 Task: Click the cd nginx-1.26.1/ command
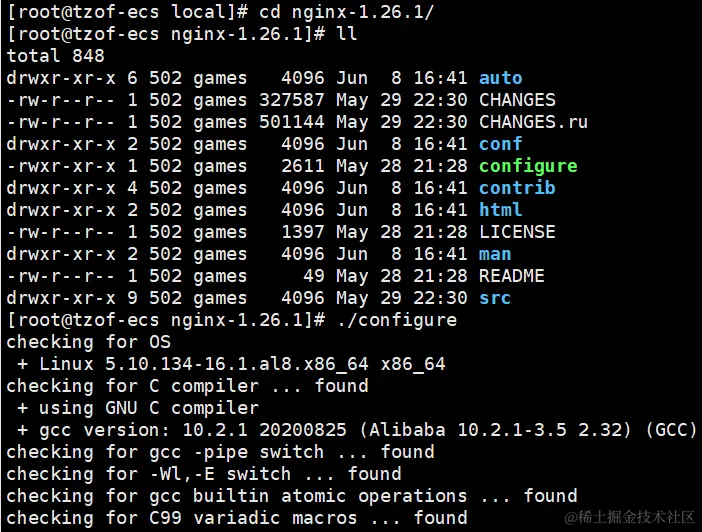347,13
